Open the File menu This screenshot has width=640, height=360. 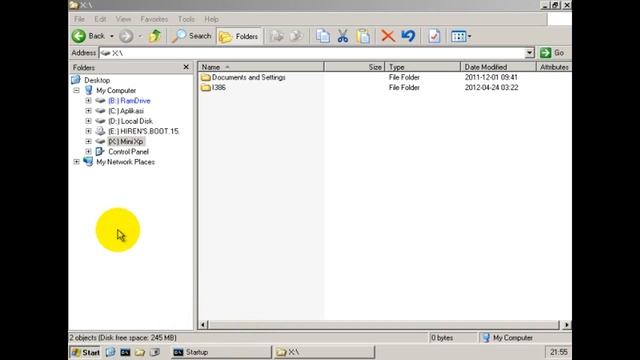tap(79, 19)
